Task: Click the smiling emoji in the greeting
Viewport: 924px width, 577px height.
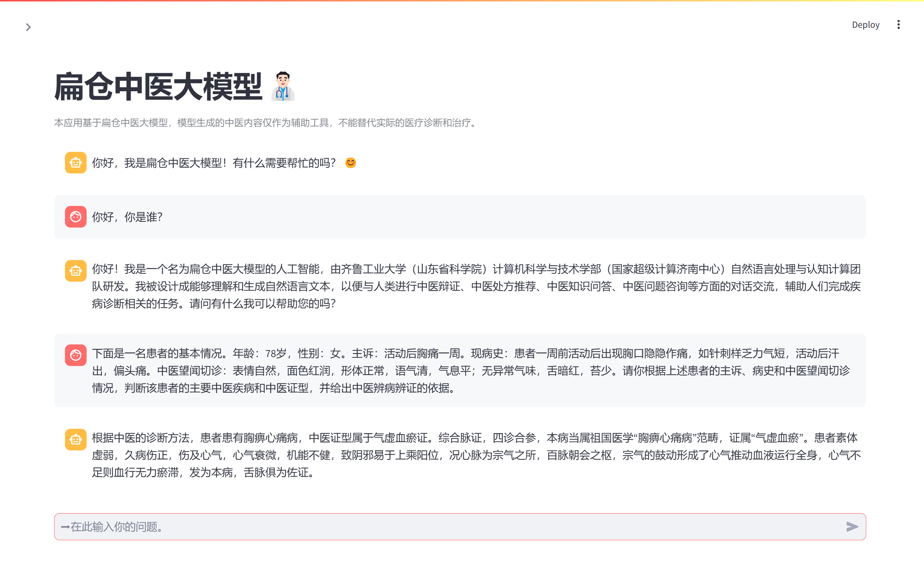Action: coord(350,163)
